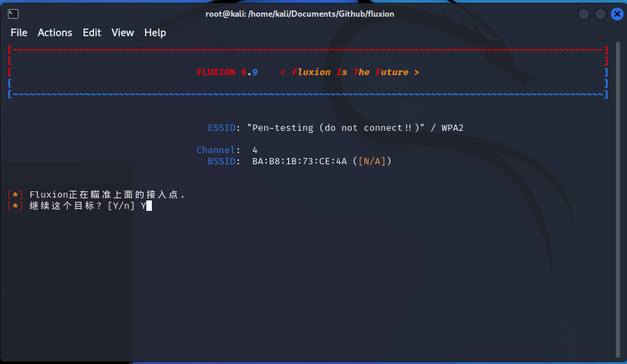Open the Help menu
The height and width of the screenshot is (364, 627).
(x=155, y=33)
